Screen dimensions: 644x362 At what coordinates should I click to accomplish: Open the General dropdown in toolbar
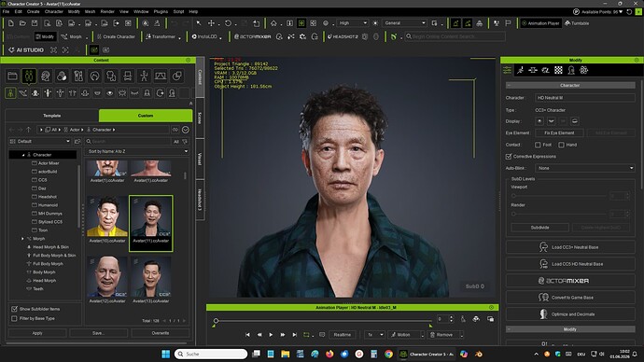click(x=405, y=23)
